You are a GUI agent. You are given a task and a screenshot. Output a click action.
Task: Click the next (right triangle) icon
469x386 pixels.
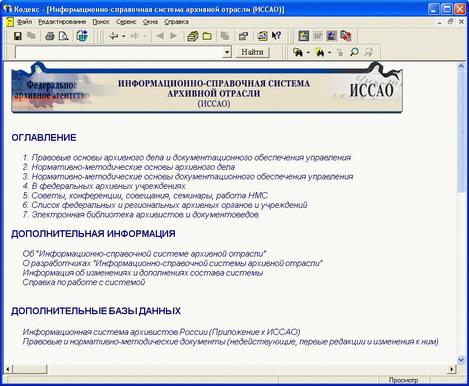173,36
